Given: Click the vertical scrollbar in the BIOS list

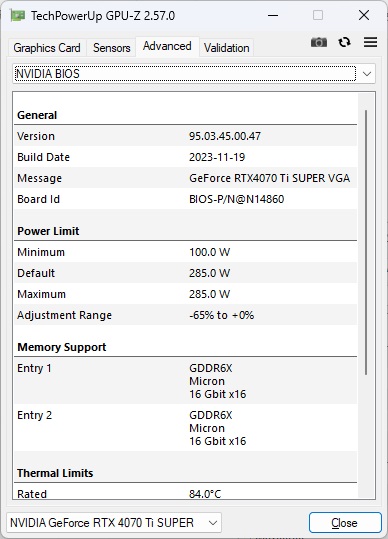Looking at the screenshot, I should pos(366,242).
